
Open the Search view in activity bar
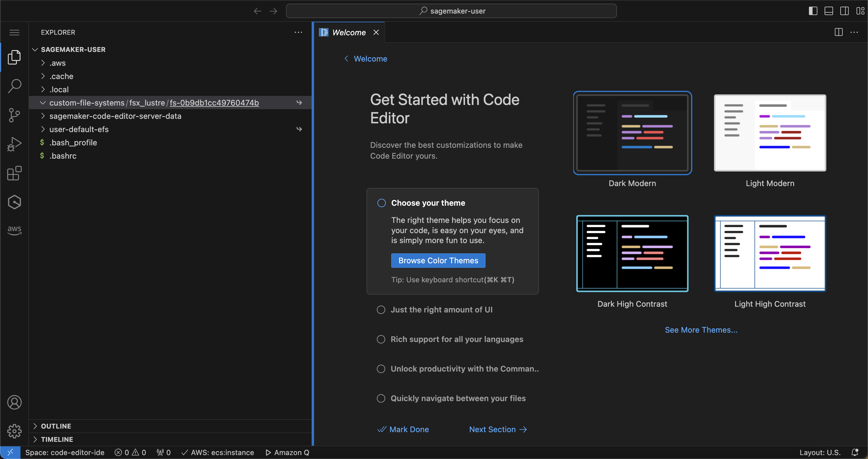pyautogui.click(x=14, y=86)
